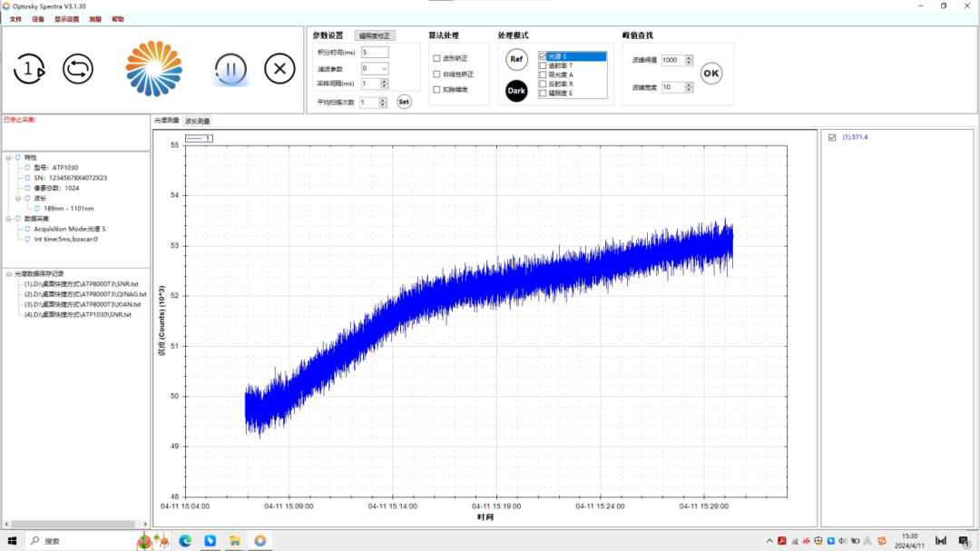Increase 波峰阈值 with up arrow
The height and width of the screenshot is (551, 980).
(689, 57)
